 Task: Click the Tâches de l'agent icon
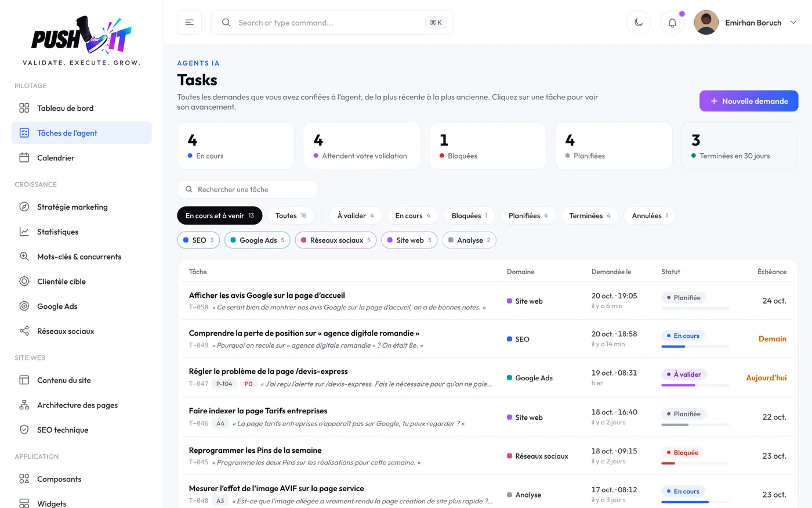point(24,133)
